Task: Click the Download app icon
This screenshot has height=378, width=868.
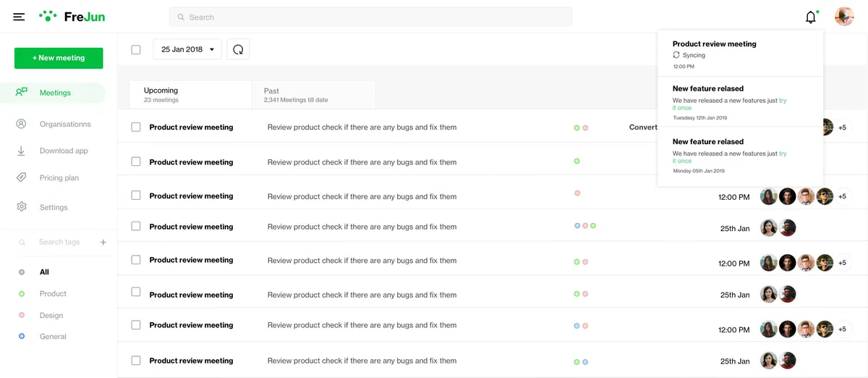Action: 22,151
